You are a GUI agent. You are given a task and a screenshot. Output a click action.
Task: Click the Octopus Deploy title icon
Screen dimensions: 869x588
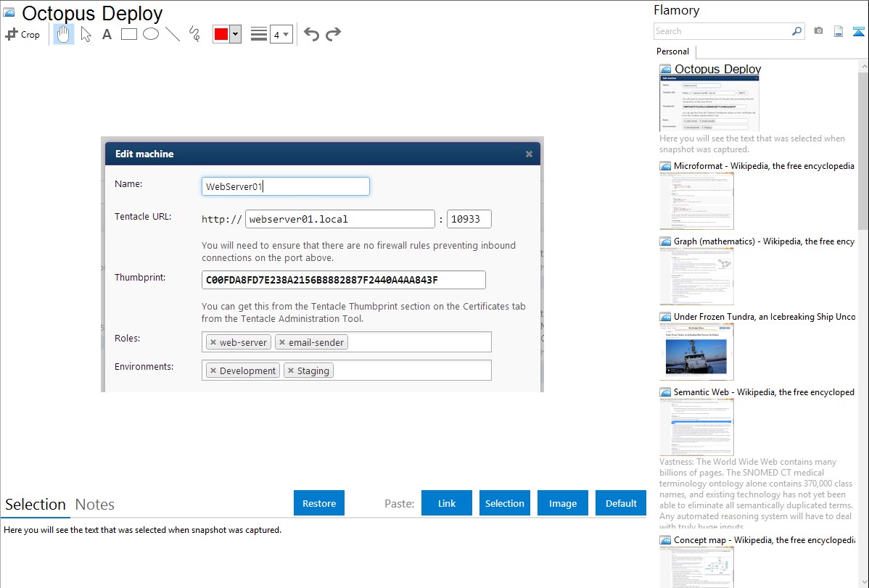(x=9, y=12)
